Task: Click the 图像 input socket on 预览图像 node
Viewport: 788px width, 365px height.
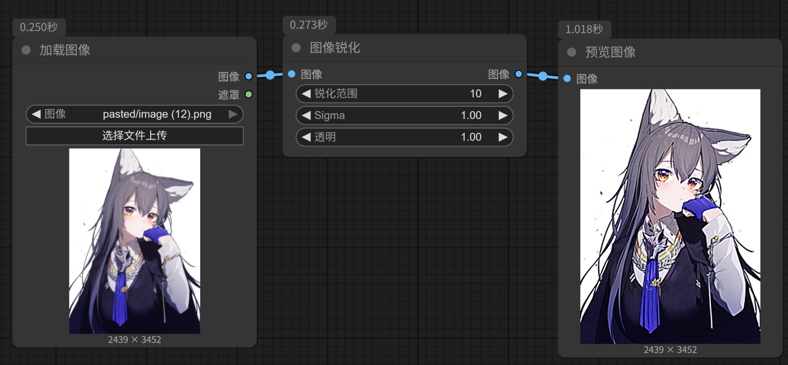Action: coord(567,78)
